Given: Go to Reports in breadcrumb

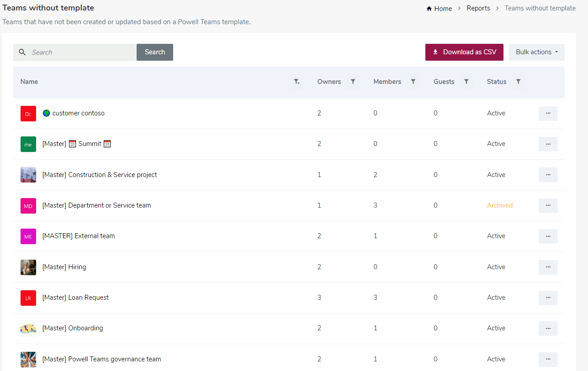Looking at the screenshot, I should click(478, 8).
